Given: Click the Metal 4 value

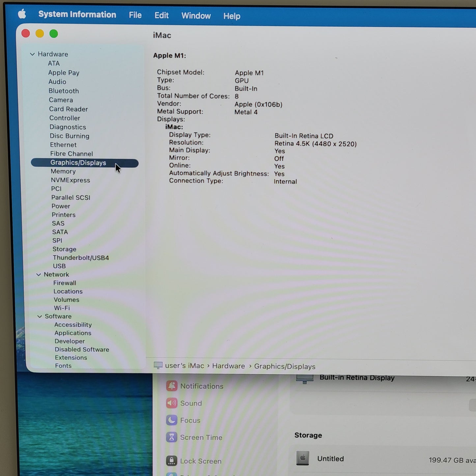Looking at the screenshot, I should [246, 112].
